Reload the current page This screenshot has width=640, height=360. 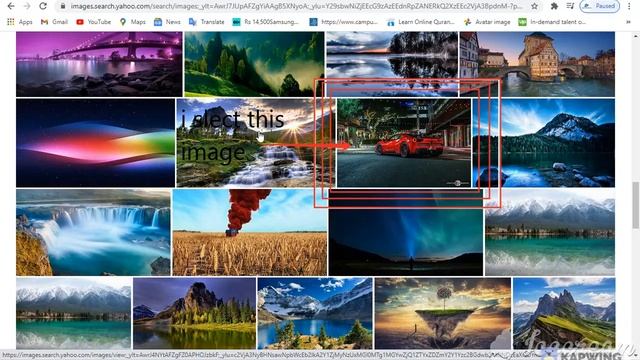[43, 6]
